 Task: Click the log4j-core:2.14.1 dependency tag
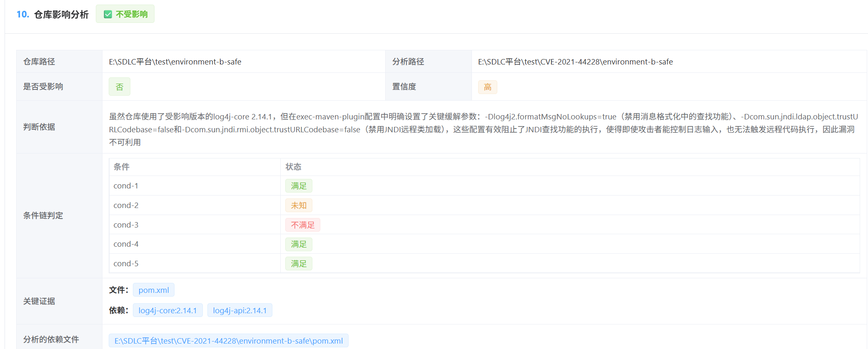point(167,310)
